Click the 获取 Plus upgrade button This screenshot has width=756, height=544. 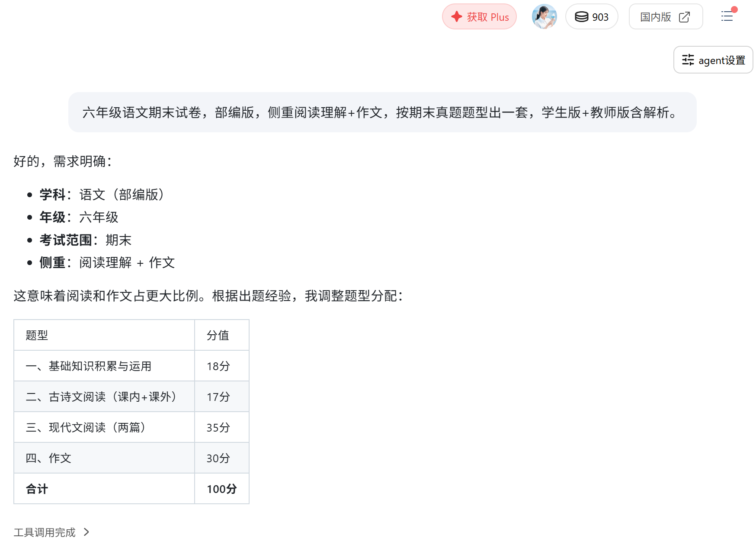(479, 17)
